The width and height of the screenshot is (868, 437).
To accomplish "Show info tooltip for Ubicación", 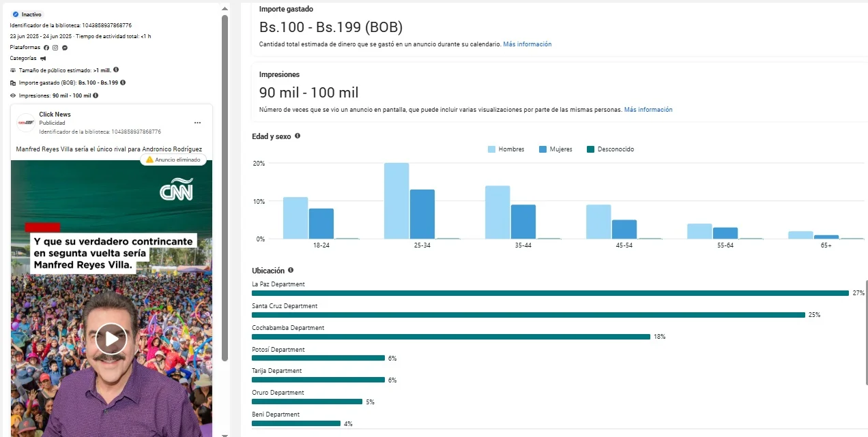I will point(291,271).
